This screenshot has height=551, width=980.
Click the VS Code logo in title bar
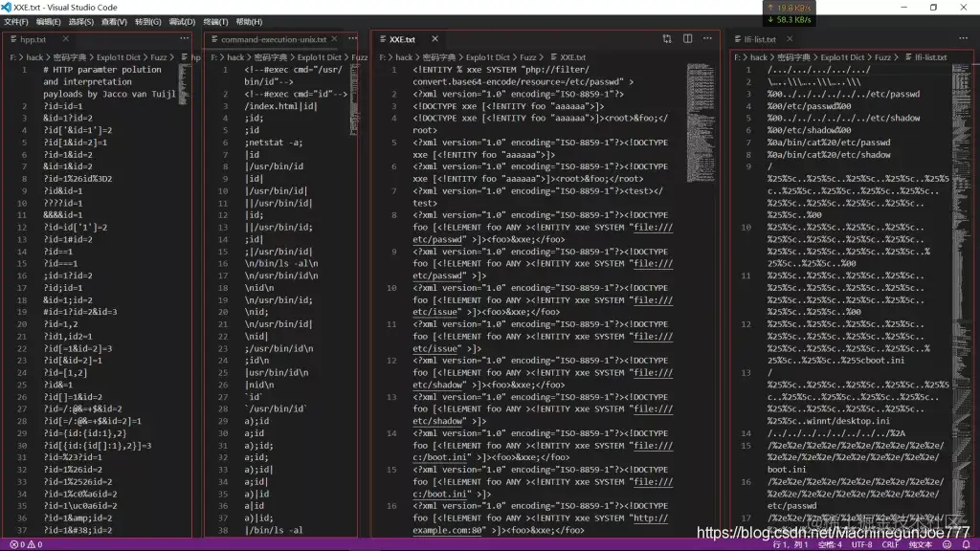(7, 8)
